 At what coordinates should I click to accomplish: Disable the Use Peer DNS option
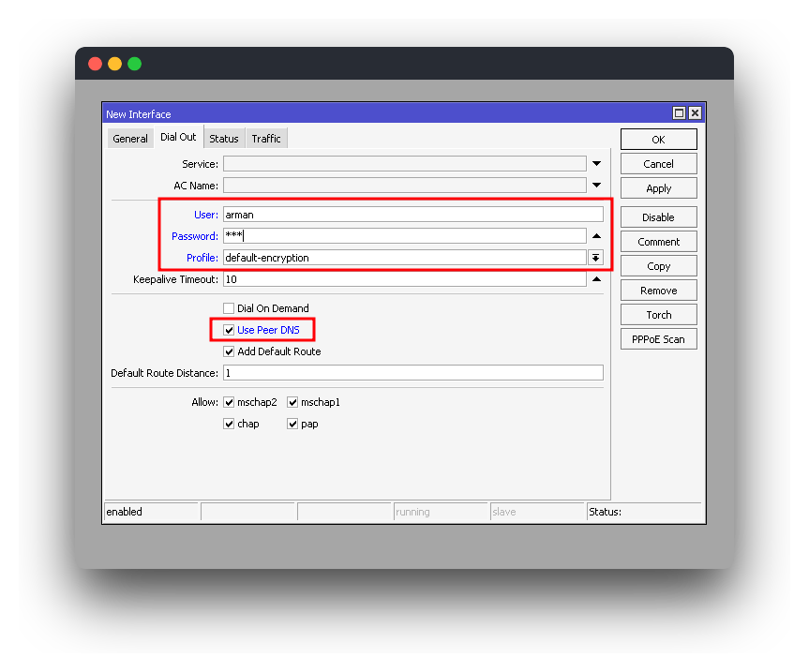click(229, 329)
